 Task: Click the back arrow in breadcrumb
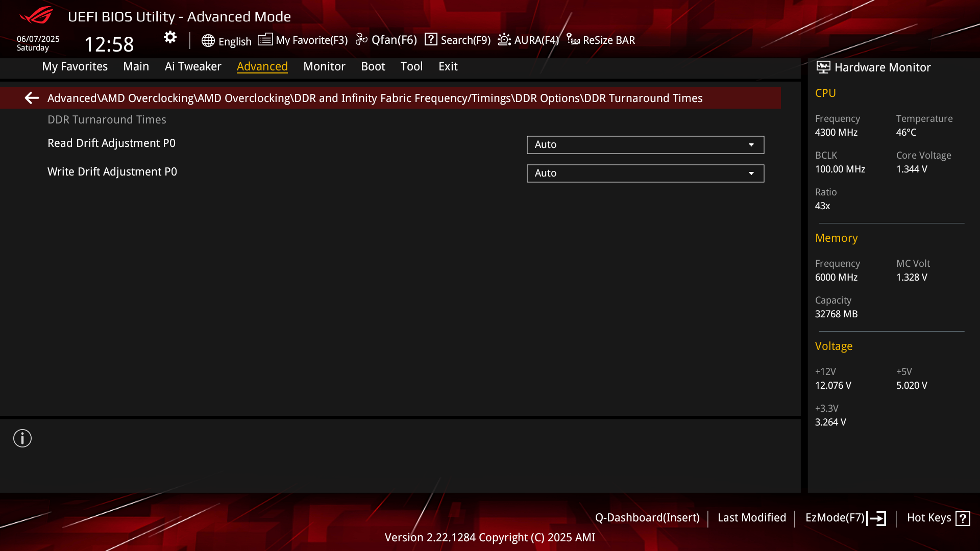[32, 98]
